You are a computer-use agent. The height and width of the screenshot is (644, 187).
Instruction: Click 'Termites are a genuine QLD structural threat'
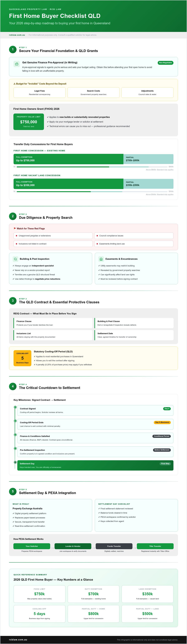click(34, 275)
